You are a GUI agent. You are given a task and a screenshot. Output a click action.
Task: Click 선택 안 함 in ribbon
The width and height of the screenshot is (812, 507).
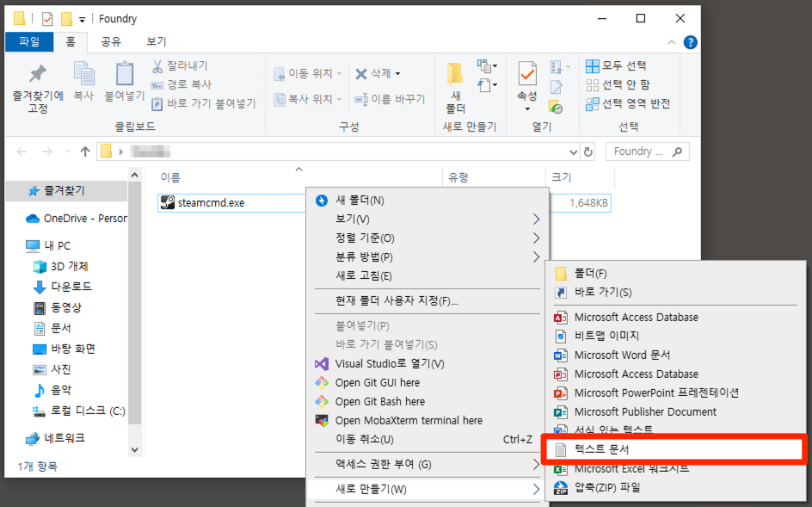coord(618,84)
